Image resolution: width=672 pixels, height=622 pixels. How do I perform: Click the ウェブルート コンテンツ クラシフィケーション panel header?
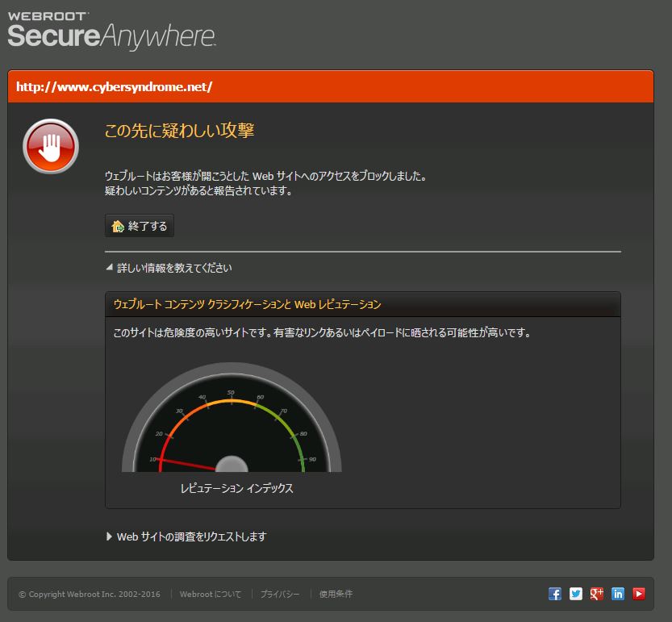(362, 304)
